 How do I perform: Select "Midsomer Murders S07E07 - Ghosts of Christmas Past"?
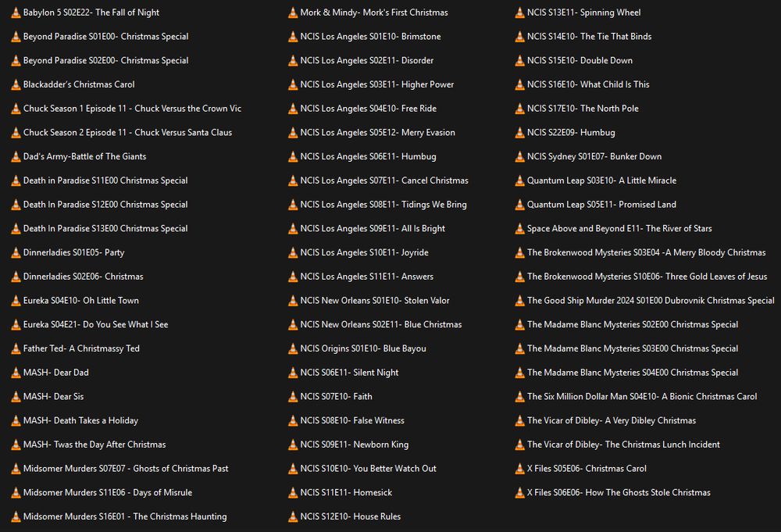[126, 469]
